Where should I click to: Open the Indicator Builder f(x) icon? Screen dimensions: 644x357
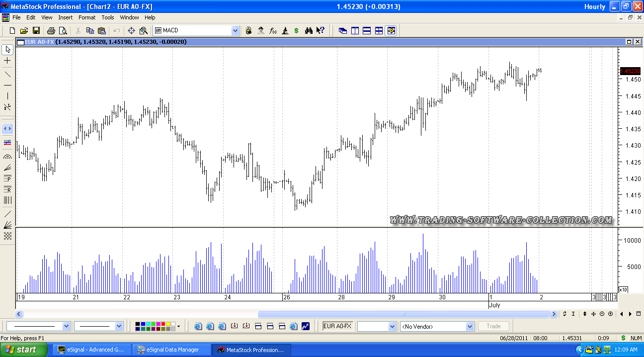point(273,31)
